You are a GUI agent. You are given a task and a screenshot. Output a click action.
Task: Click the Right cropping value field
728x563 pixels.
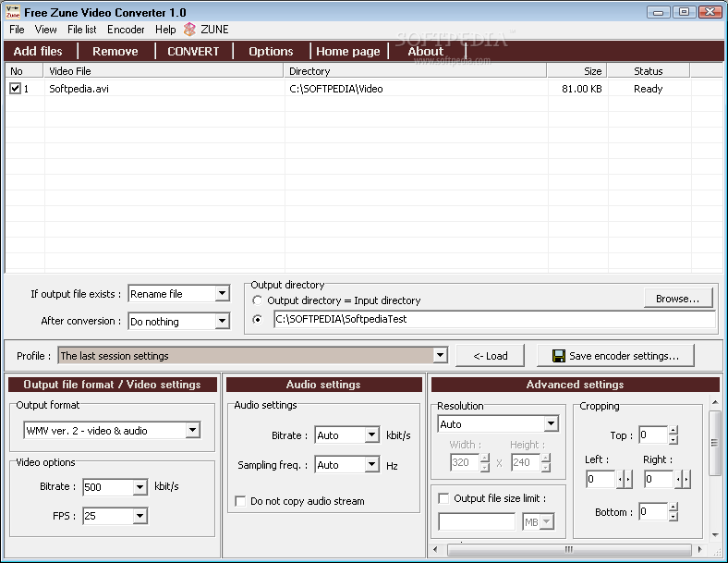(x=659, y=479)
